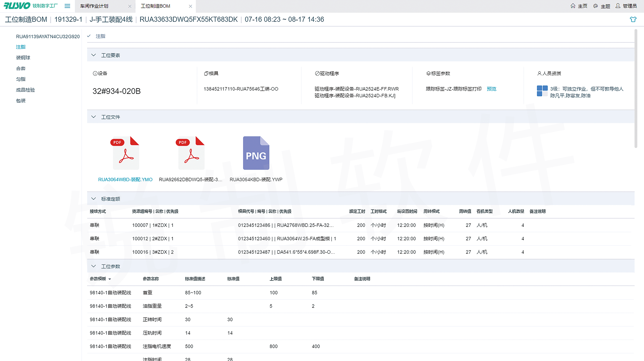Toggle the checkmark beside 注脂 header
Image resolution: width=644 pixels, height=361 pixels.
(x=89, y=36)
